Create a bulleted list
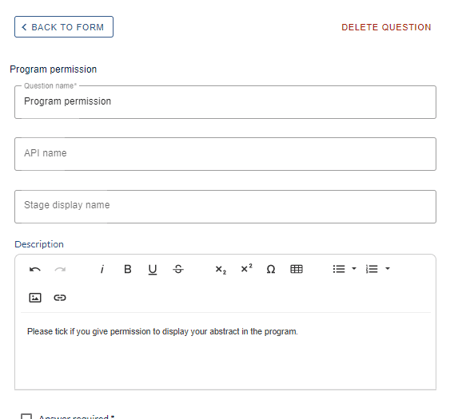Screen dimensions: 450x419 click(339, 269)
